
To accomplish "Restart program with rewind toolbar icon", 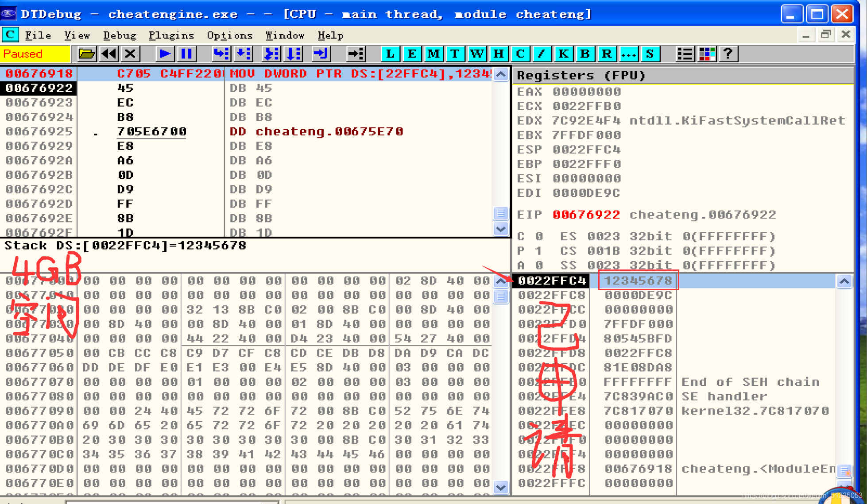I will click(x=109, y=54).
